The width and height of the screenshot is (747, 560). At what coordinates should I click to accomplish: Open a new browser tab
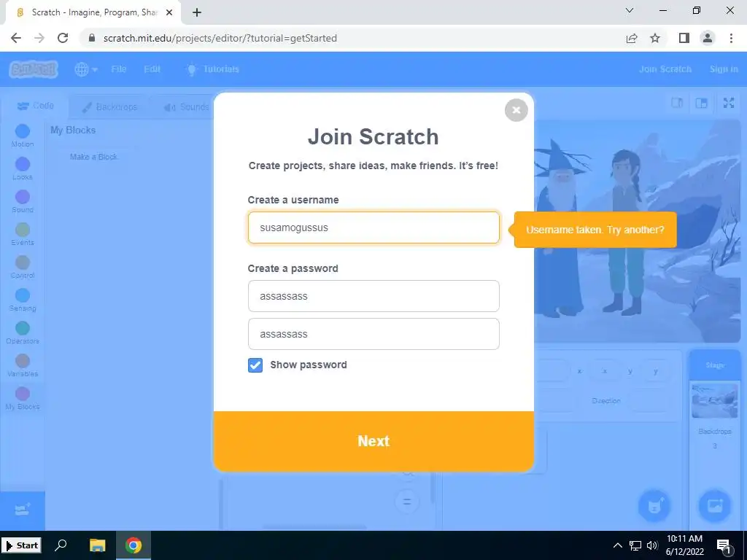tap(197, 13)
